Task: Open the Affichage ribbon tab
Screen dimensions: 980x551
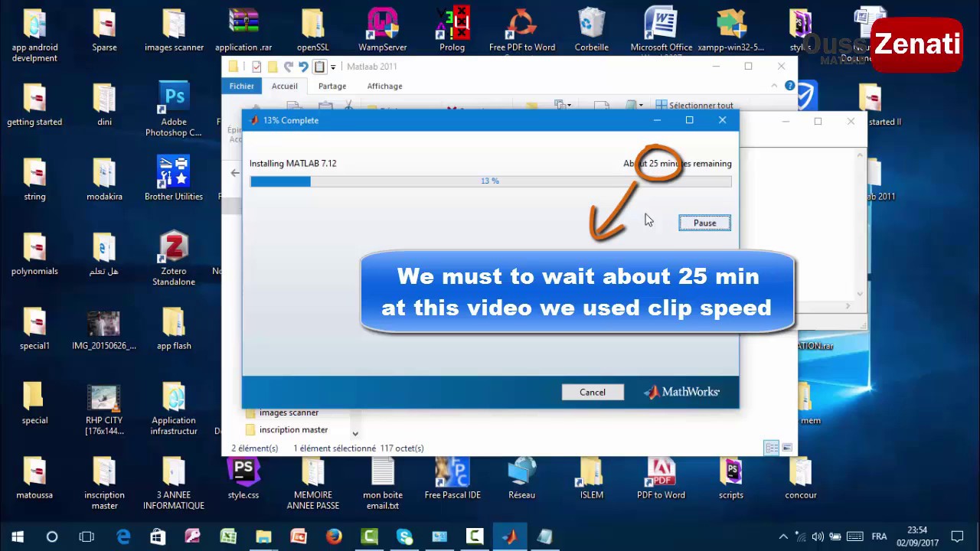Action: (384, 86)
